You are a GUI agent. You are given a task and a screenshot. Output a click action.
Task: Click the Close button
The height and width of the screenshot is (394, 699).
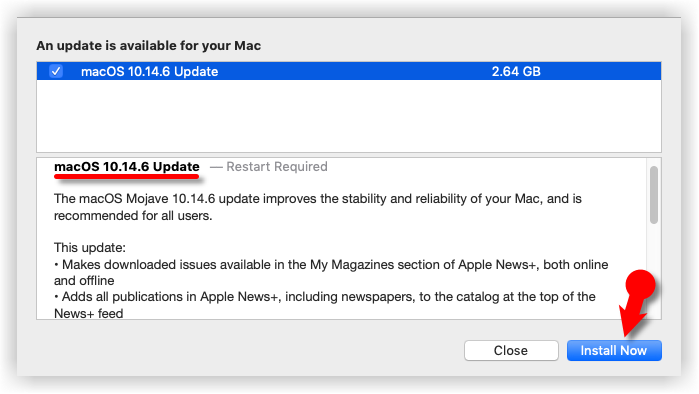(511, 350)
